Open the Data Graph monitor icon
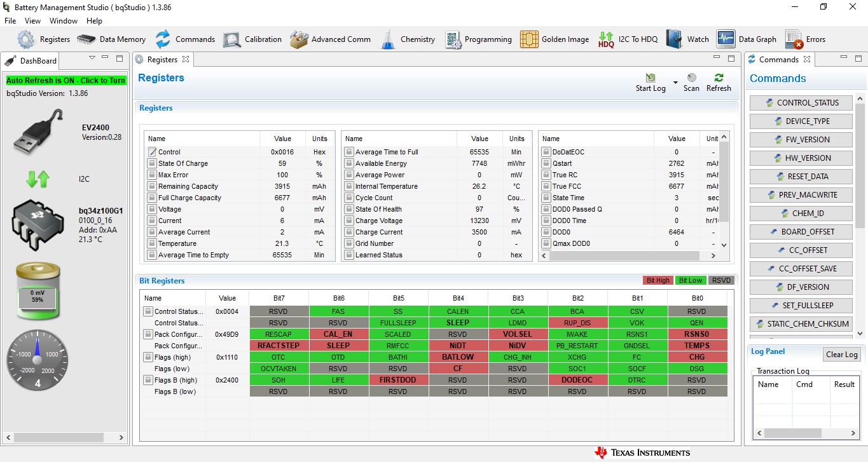Screen dimensions: 868x462 pos(726,39)
